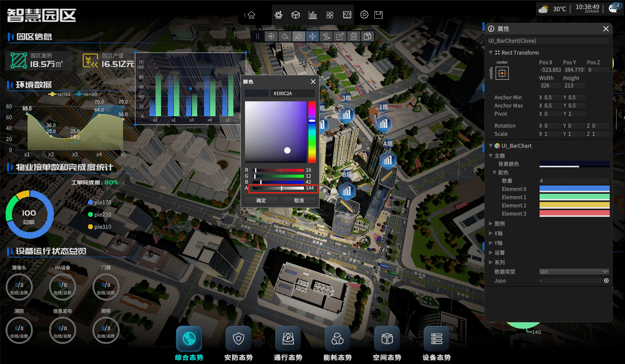Open the 数据类型 Url dropdown
Viewport: 625px width, 364px height.
coord(574,272)
